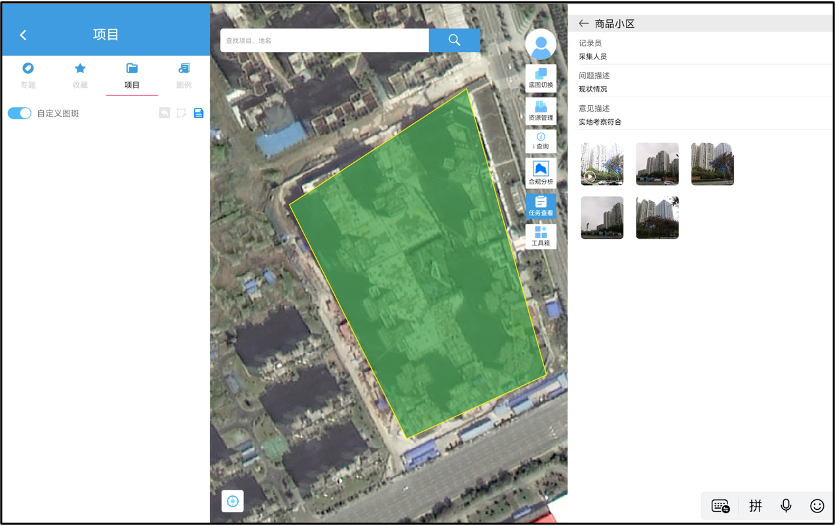Open the 底图切换 basemap switcher
This screenshot has height=526, width=836.
540,78
